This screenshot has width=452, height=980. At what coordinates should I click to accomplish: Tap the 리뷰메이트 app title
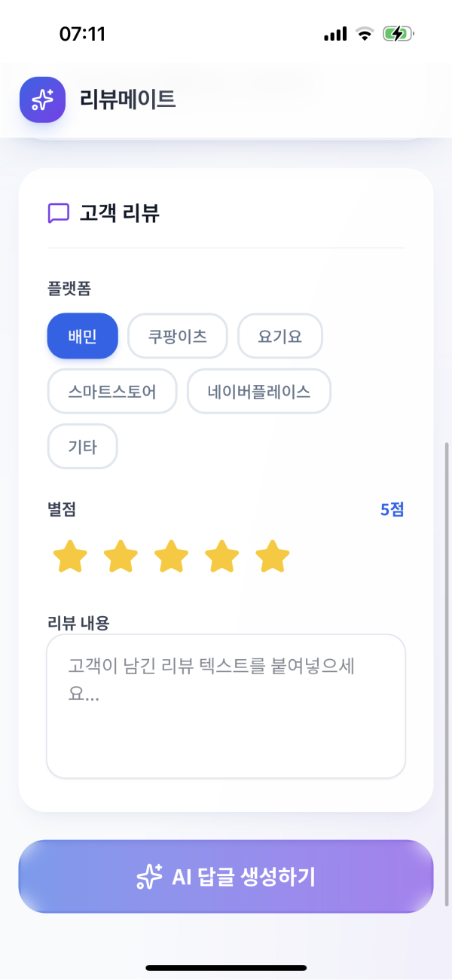(128, 99)
